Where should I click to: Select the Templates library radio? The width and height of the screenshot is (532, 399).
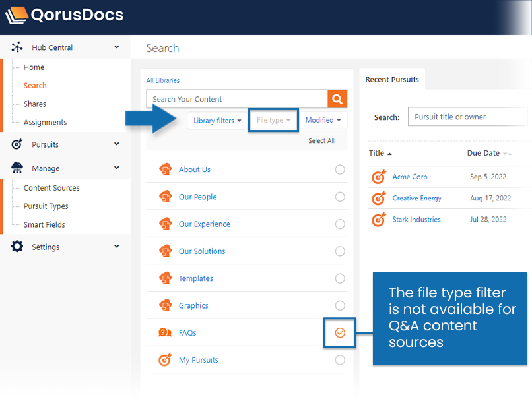pos(340,278)
